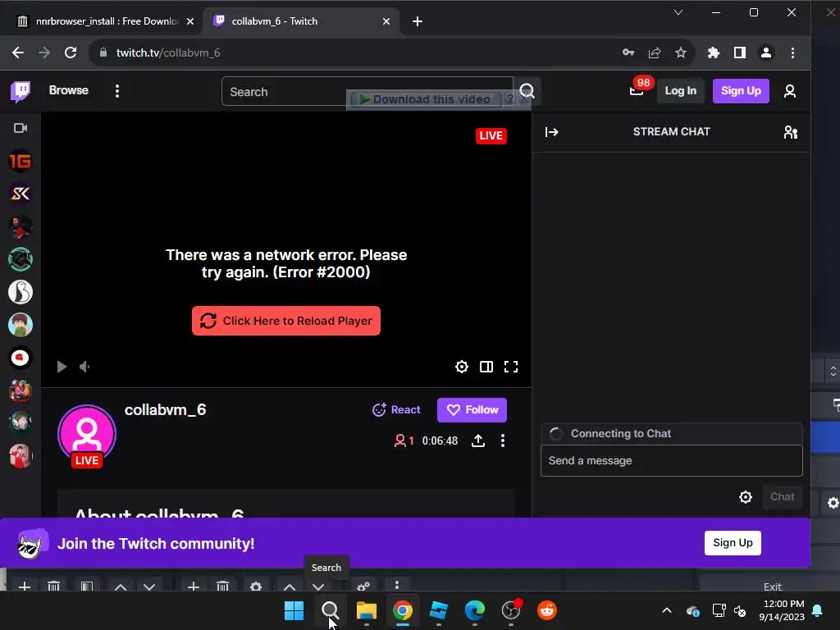Image resolution: width=840 pixels, height=630 pixels.
Task: Click the collabvm_6 channel avatar
Action: pyautogui.click(x=87, y=435)
